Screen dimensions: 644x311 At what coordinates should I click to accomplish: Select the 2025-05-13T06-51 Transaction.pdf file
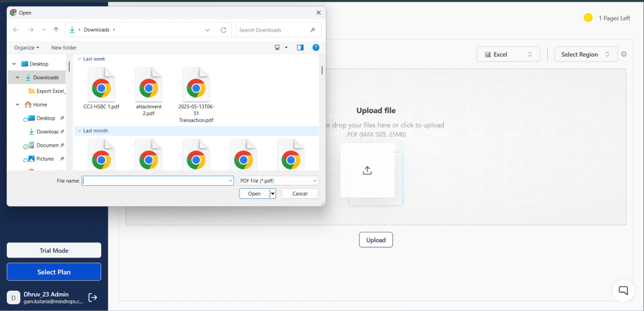tap(196, 95)
